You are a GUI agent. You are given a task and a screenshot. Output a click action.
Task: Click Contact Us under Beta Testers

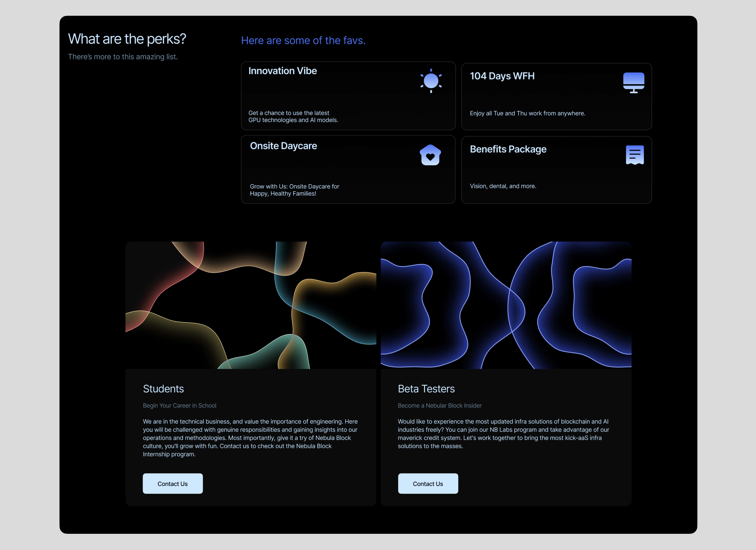pos(428,483)
